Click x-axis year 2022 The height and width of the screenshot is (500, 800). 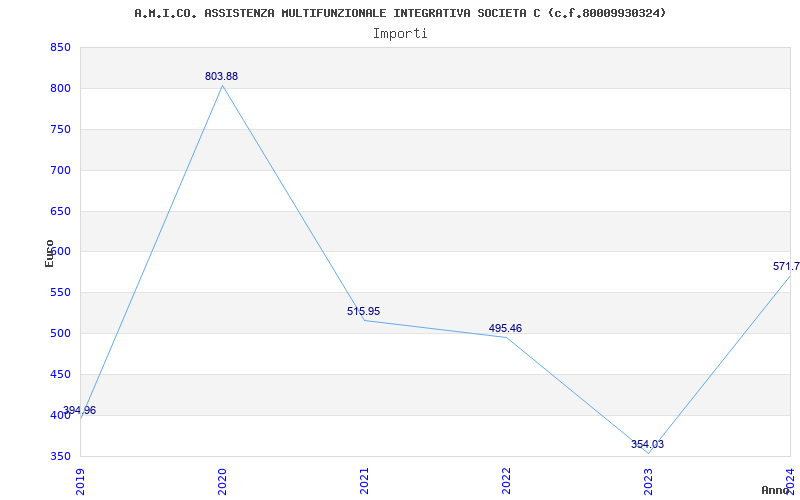point(506,483)
